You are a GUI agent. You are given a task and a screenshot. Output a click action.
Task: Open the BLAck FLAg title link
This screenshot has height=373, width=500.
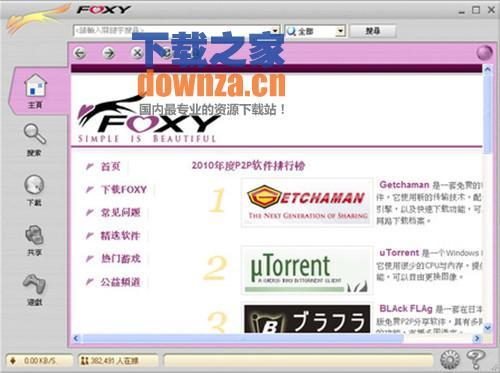[x=406, y=309]
